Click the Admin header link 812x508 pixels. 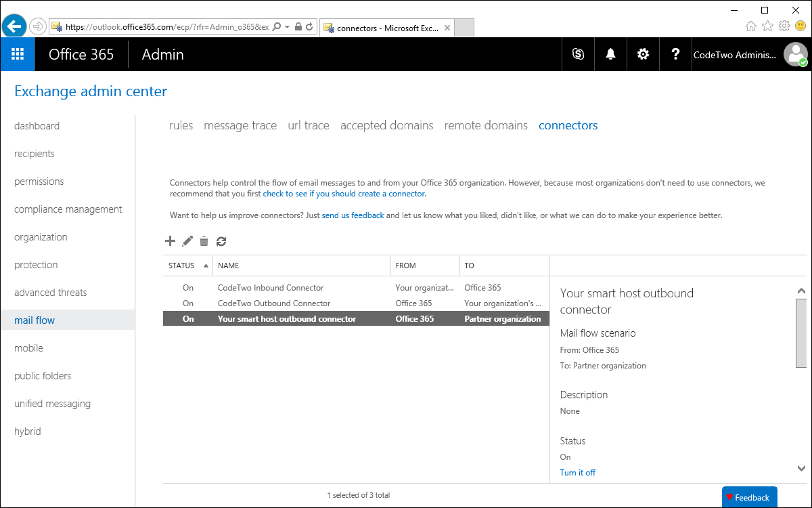162,54
